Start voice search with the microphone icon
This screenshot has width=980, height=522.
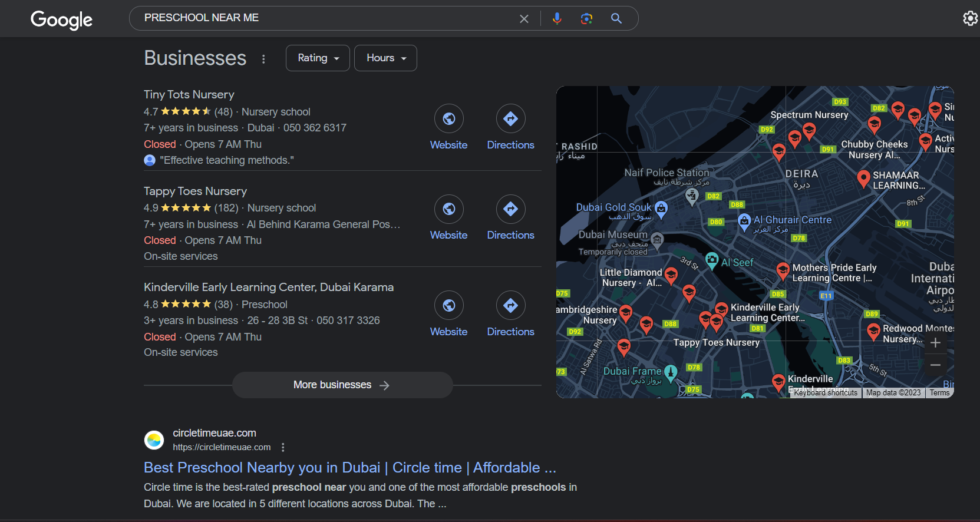(x=557, y=18)
